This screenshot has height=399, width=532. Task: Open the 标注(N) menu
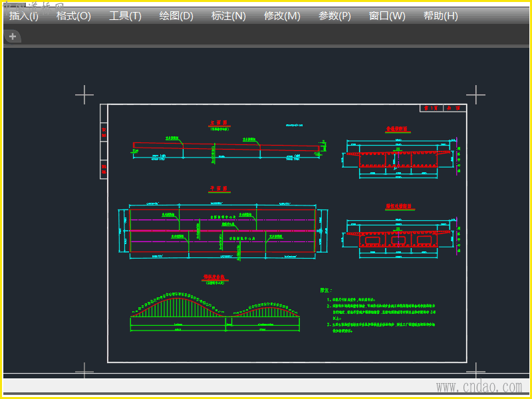[228, 16]
